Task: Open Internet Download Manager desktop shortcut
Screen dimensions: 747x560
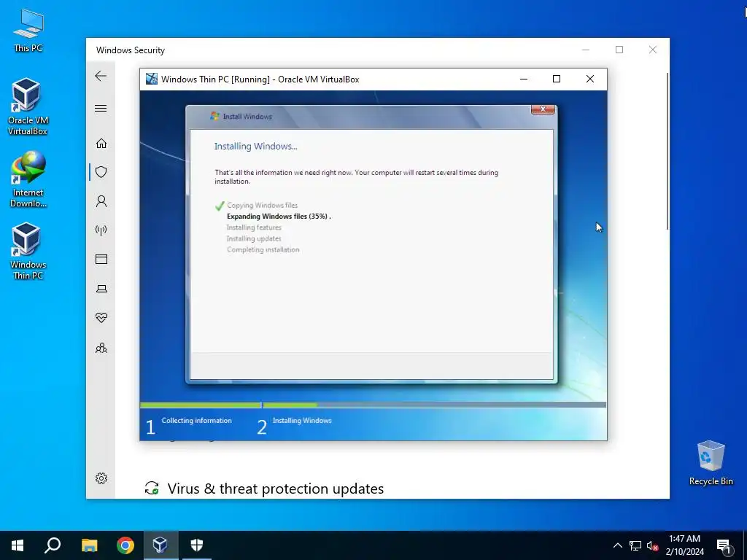Action: point(28,179)
